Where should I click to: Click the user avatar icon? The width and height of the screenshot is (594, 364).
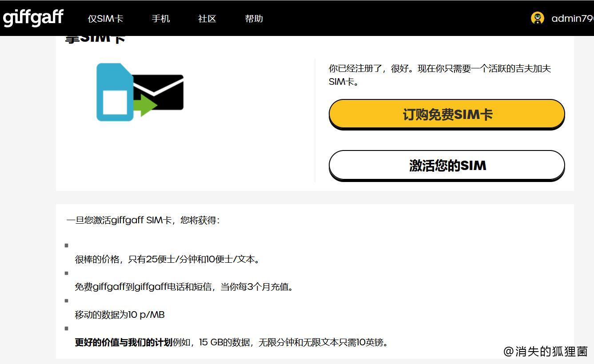coord(538,18)
